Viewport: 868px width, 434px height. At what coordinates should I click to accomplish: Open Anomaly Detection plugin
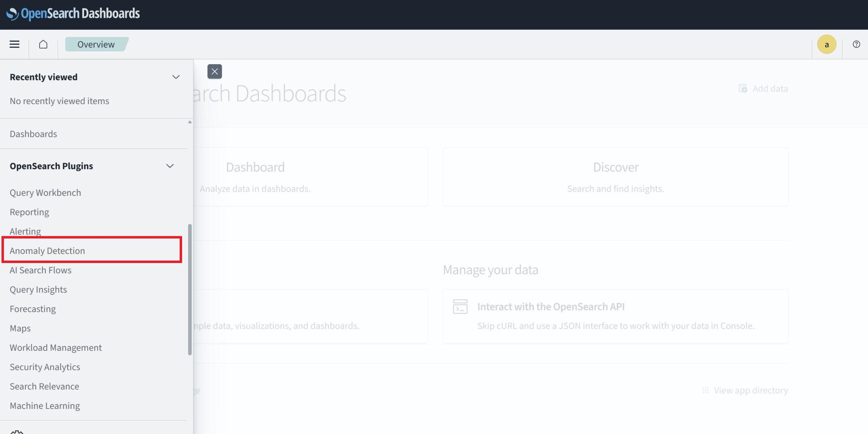pyautogui.click(x=47, y=251)
